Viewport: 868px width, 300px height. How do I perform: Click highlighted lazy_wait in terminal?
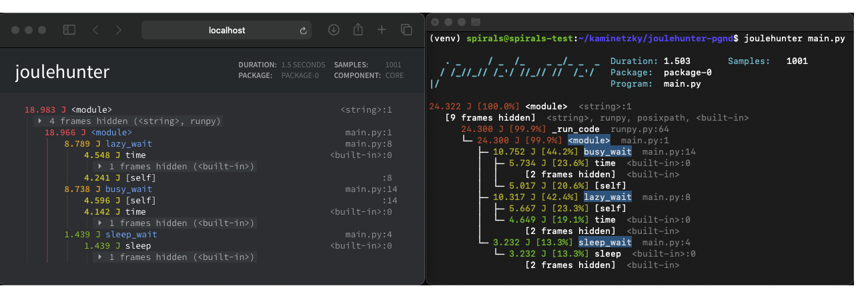(608, 197)
